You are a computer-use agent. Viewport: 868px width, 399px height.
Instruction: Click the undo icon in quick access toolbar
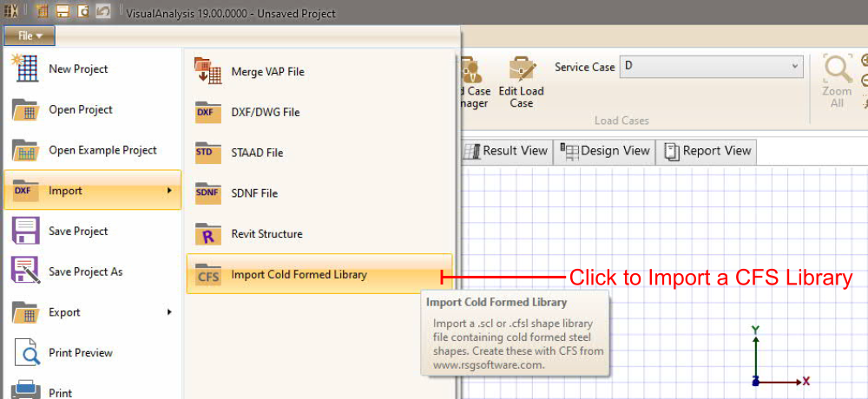pyautogui.click(x=103, y=11)
